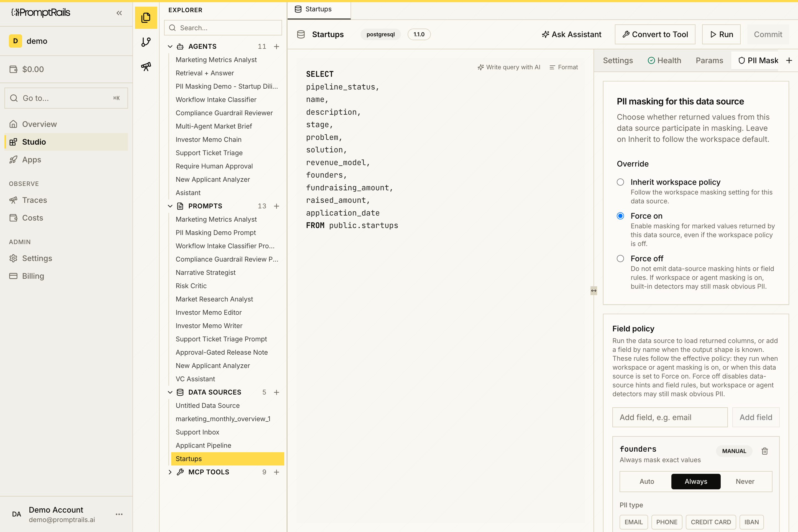Click the demo workspace avatar D
The image size is (798, 532).
(15, 41)
